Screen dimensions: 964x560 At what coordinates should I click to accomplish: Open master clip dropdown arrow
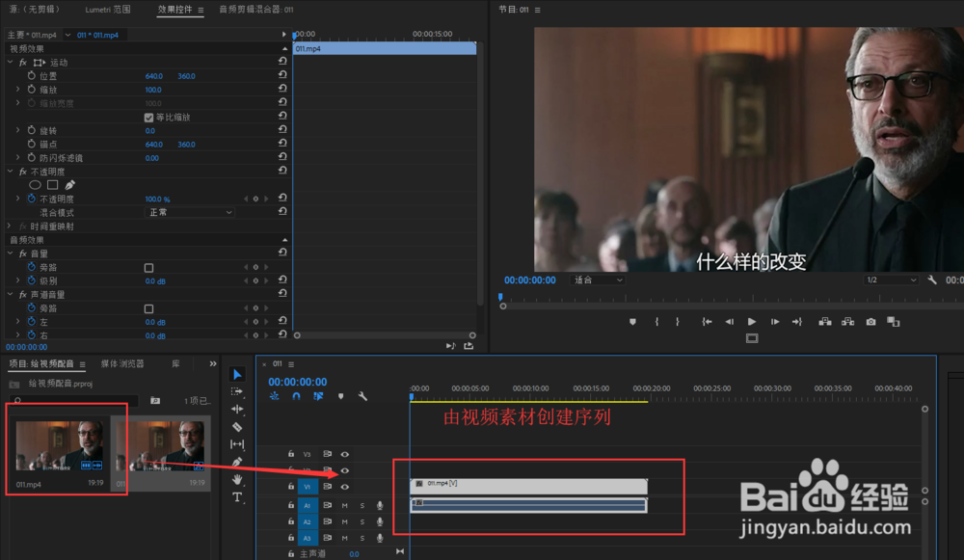tap(67, 35)
